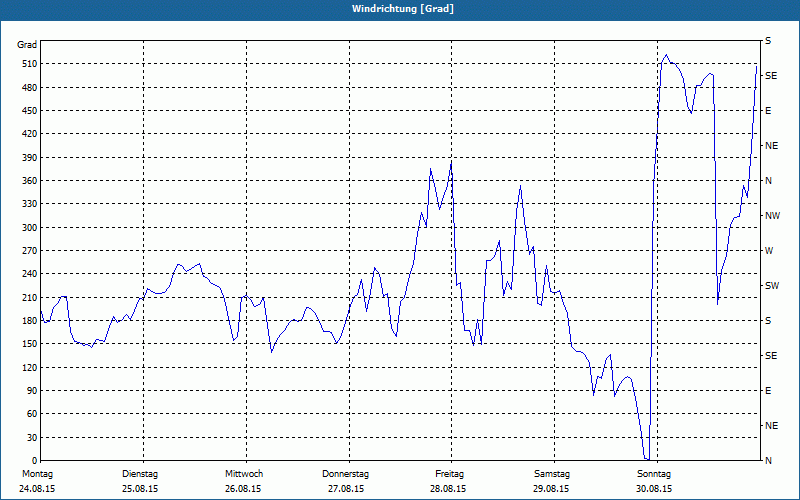This screenshot has width=800, height=500.
Task: Click the 'SW' compass label on right axis
Action: coord(772,286)
